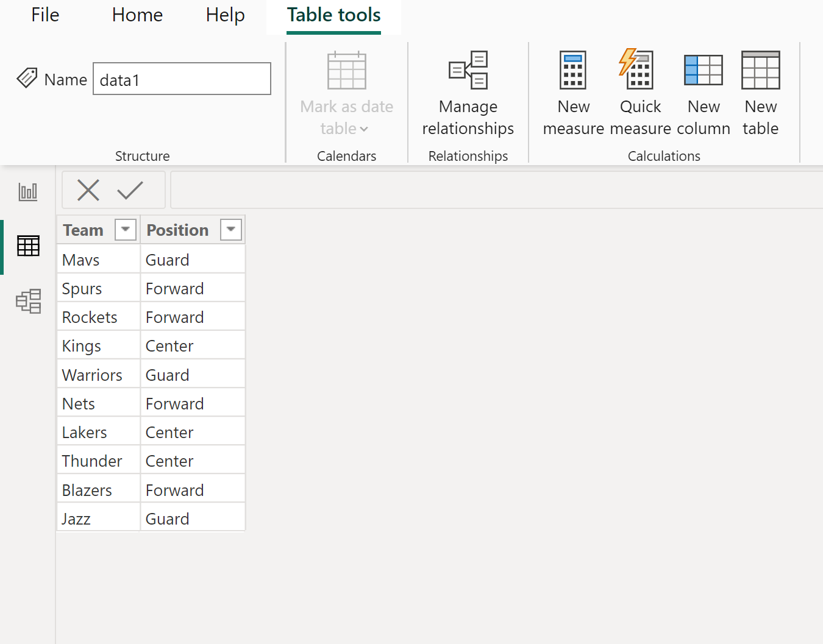The height and width of the screenshot is (644, 823).
Task: Add a New column from ribbon
Action: [x=704, y=93]
